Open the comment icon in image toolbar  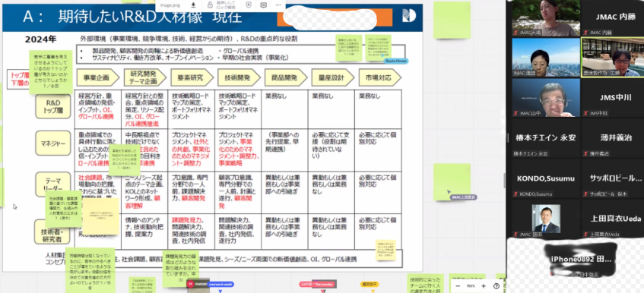[264, 5]
